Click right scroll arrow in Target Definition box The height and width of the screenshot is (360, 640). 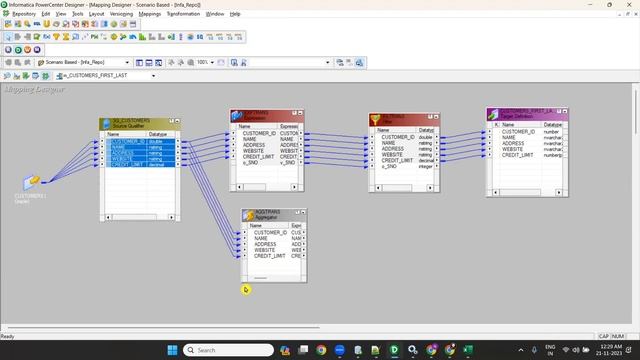coord(559,192)
